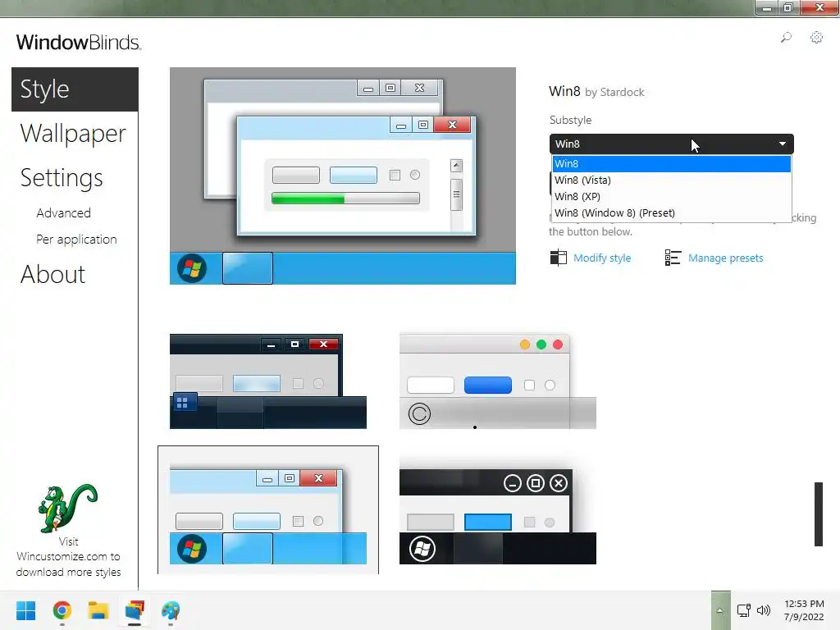Image resolution: width=840 pixels, height=630 pixels.
Task: Click the Modify style icon
Action: pyautogui.click(x=558, y=258)
